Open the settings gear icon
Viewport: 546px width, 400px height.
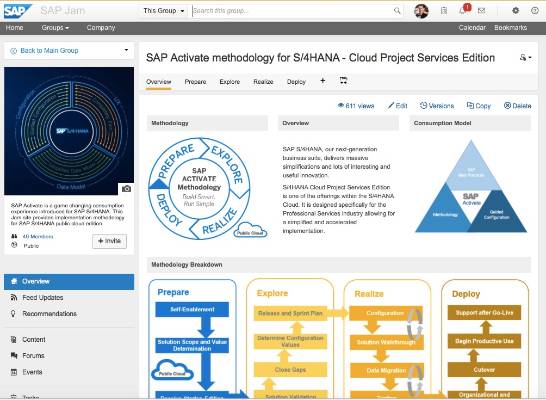pyautogui.click(x=516, y=11)
